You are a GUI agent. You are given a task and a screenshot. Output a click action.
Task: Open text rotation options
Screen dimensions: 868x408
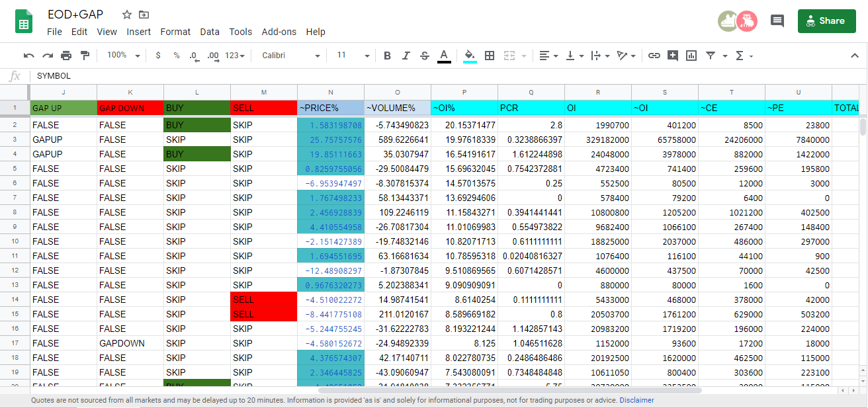point(626,56)
